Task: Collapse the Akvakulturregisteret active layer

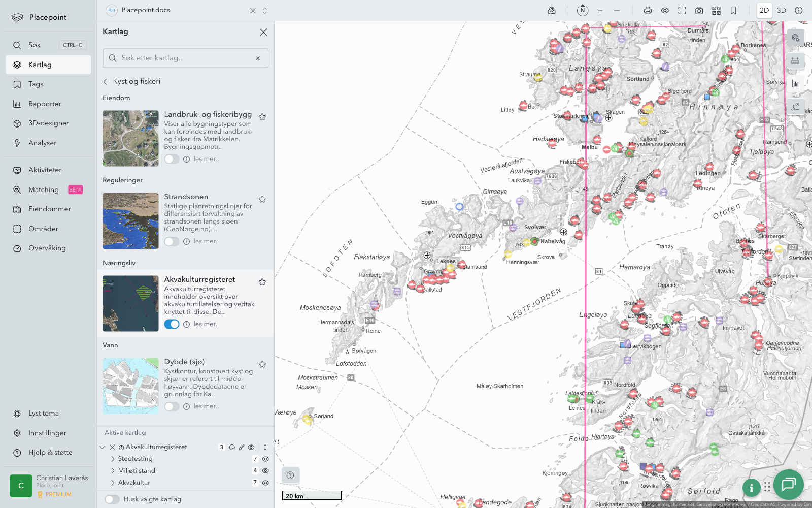Action: 103,448
